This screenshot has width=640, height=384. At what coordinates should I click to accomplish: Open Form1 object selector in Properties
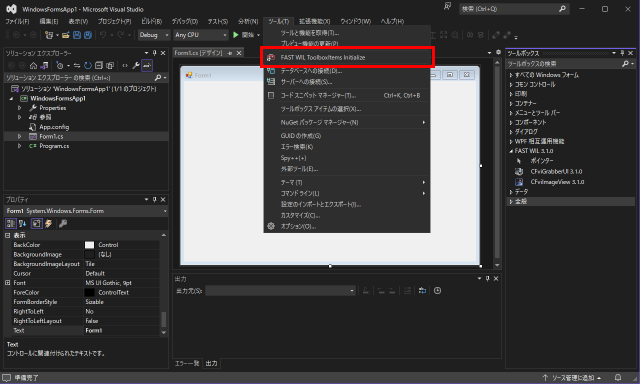86,211
